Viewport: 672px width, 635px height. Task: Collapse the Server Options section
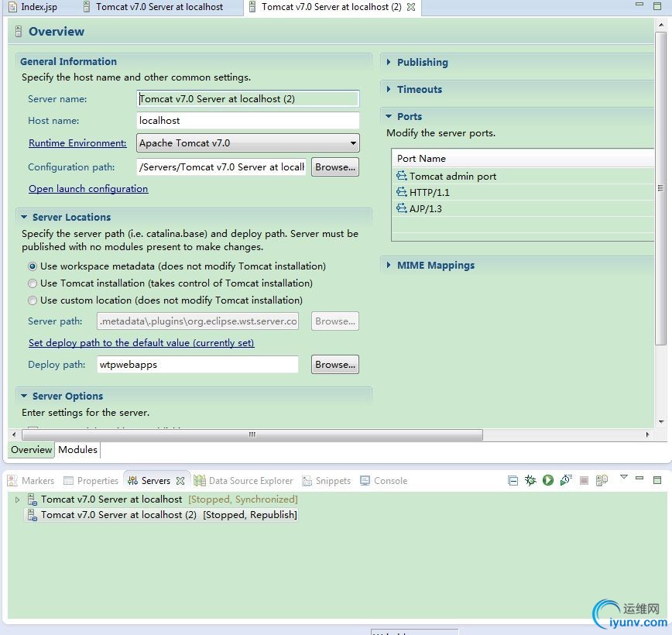24,396
